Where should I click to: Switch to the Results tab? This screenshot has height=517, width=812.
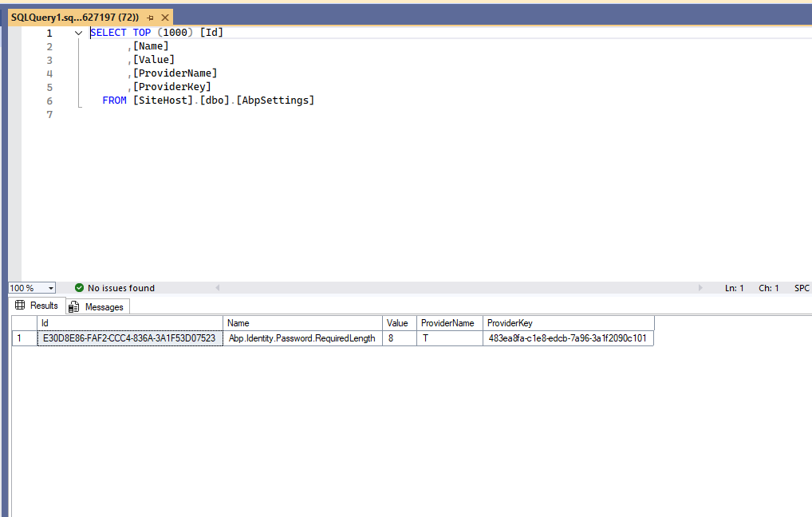tap(44, 306)
